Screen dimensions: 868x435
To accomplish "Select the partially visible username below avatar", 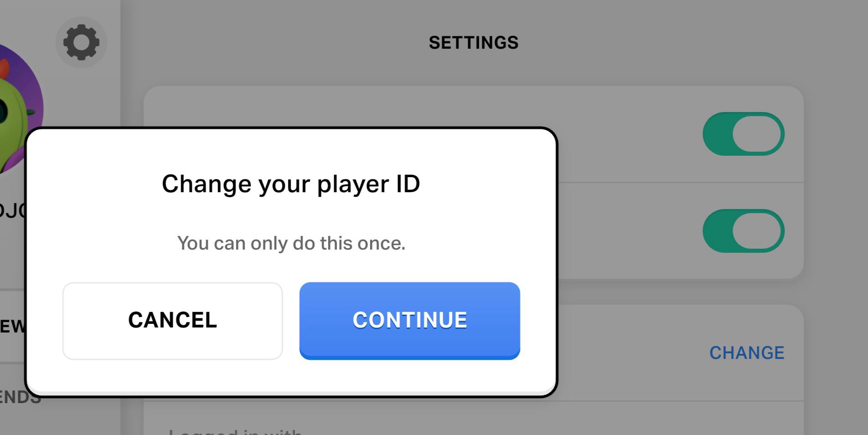I will [x=13, y=211].
